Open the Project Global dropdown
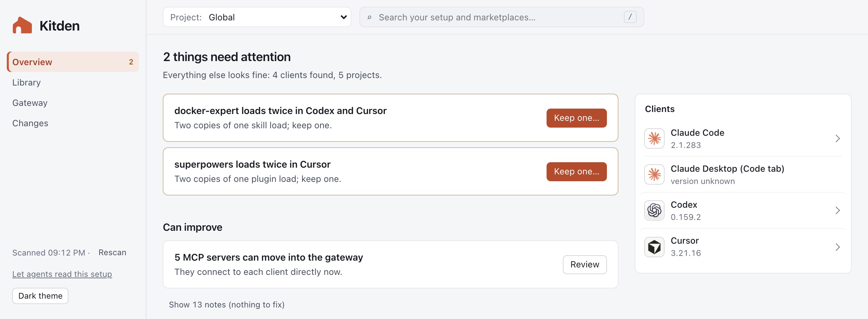 tap(257, 17)
